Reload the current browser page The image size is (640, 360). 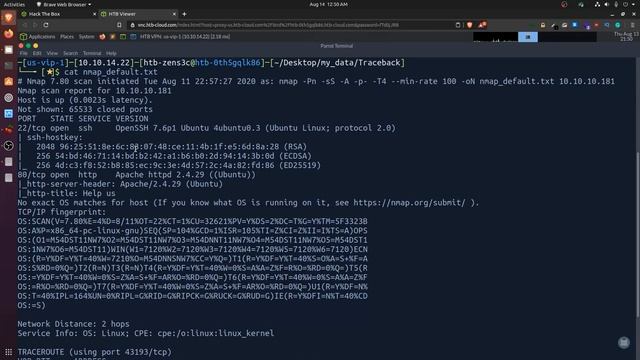(x=46, y=25)
